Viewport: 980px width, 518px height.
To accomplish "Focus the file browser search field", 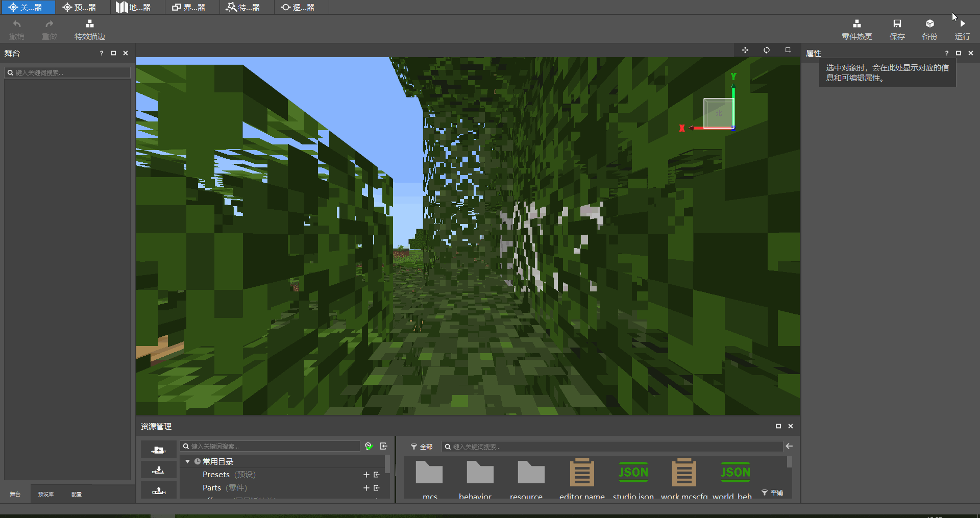I will 612,447.
